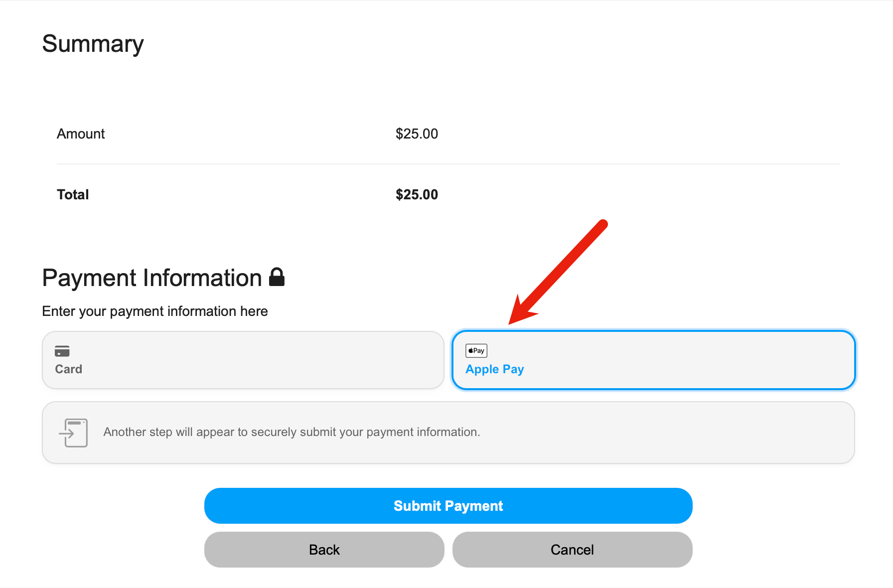893x588 pixels.
Task: Select the Card payment method tab
Action: click(x=243, y=360)
